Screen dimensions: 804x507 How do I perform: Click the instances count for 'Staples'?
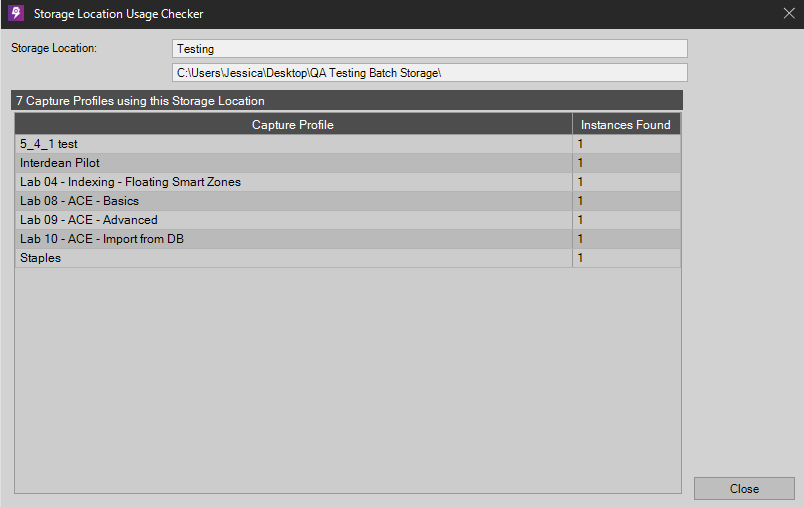(x=627, y=258)
